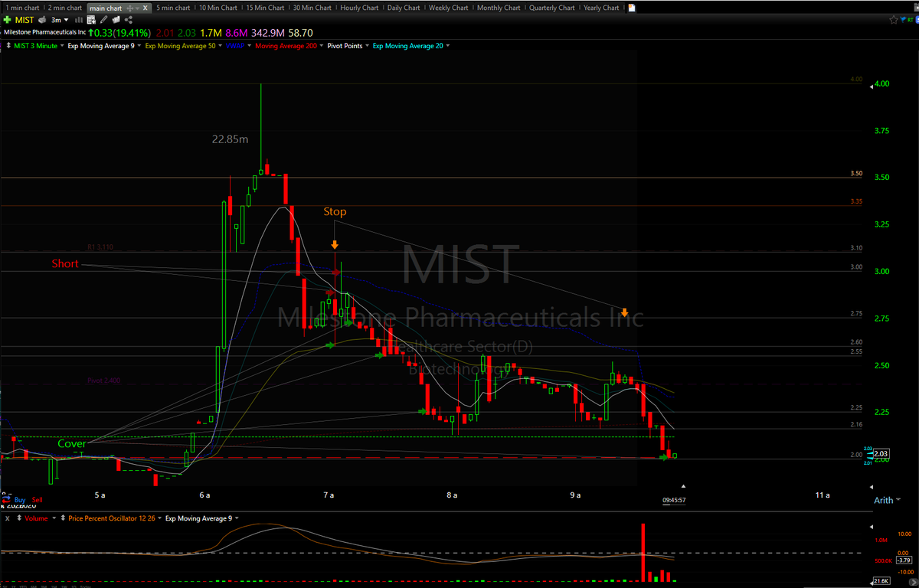Open the Volume indicator dropdown

tap(54, 518)
